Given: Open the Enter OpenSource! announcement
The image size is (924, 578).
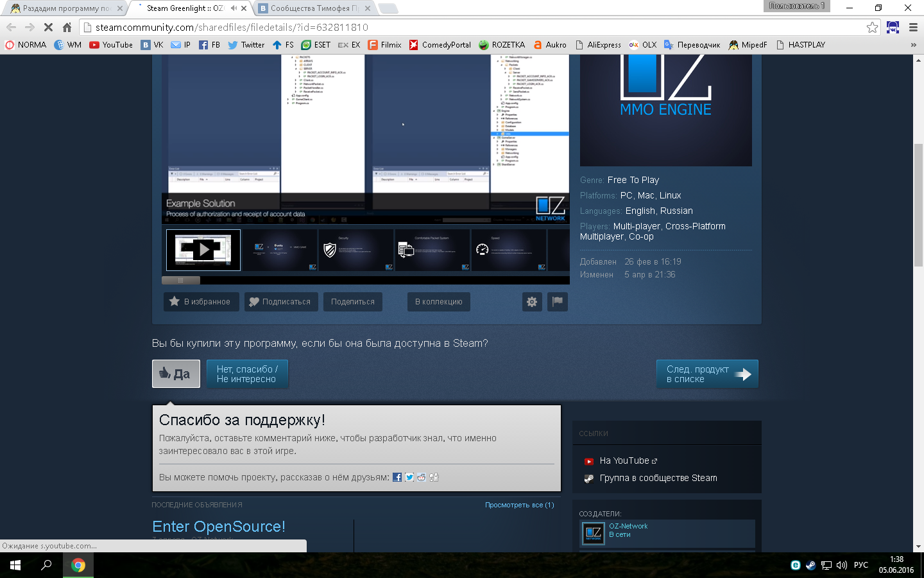Looking at the screenshot, I should [219, 527].
